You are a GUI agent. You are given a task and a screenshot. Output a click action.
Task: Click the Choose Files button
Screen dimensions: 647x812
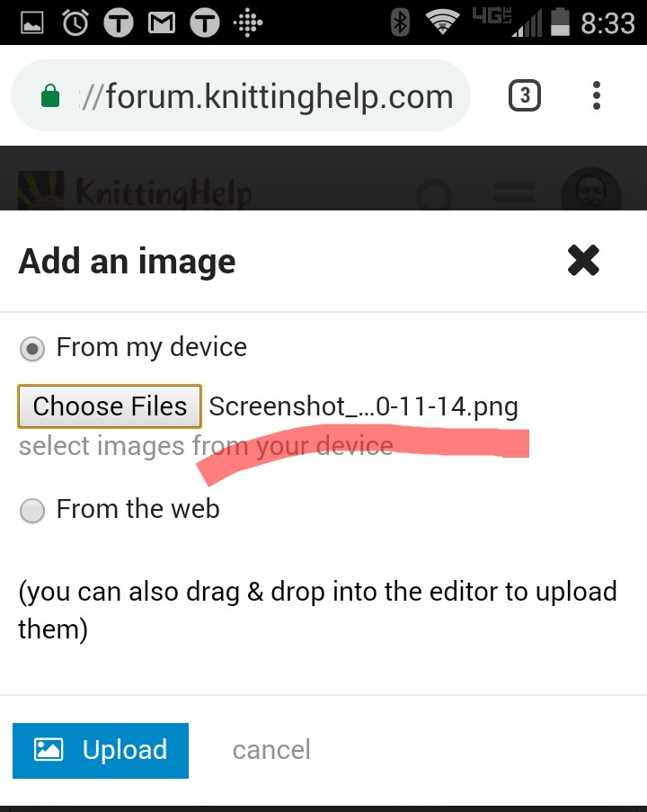click(x=110, y=406)
